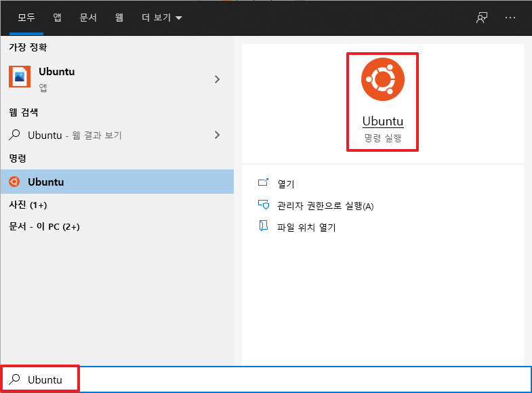Click 파일 위치 열기

[306, 227]
